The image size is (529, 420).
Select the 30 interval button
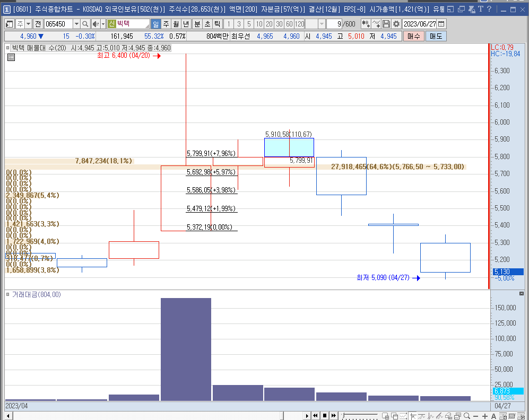(279, 24)
